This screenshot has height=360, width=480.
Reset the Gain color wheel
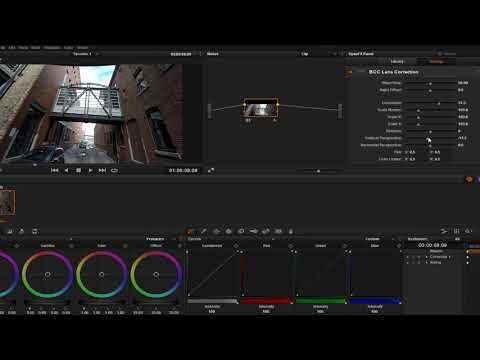[x=125, y=246]
